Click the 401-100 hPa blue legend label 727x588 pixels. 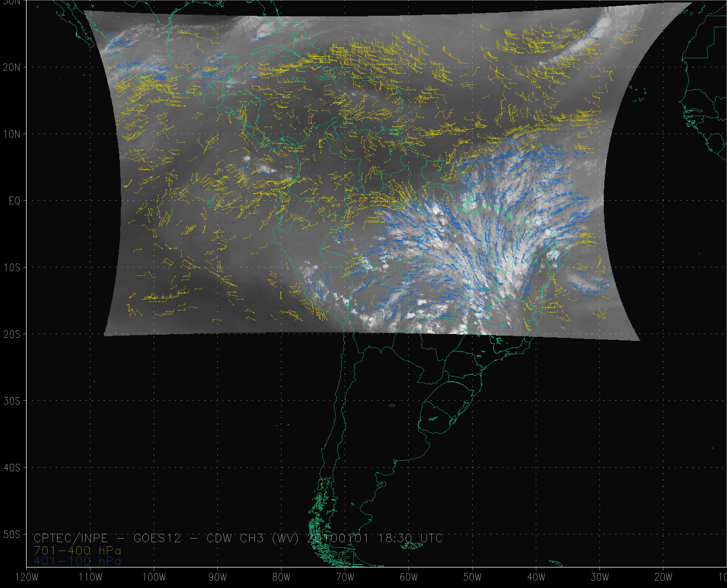point(77,561)
